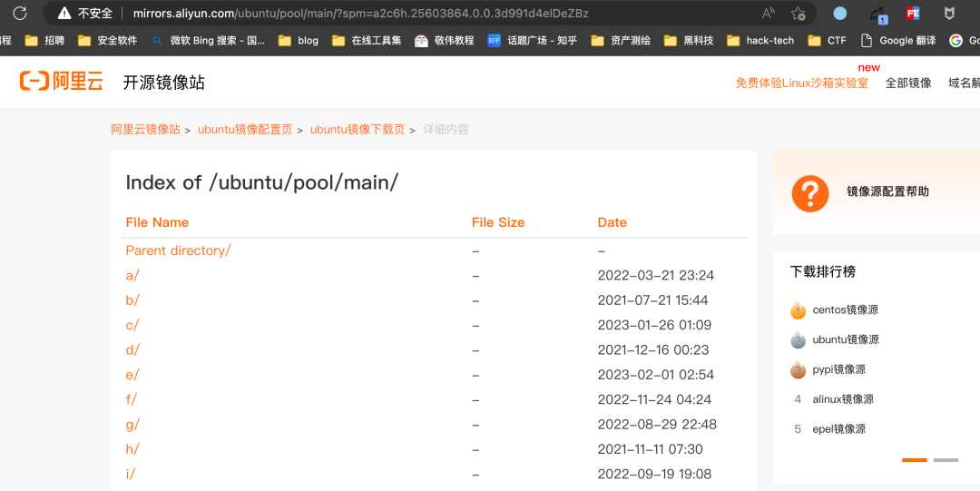Screen dimensions: 980x491
Task: Open the b/ directory
Action: (x=132, y=300)
